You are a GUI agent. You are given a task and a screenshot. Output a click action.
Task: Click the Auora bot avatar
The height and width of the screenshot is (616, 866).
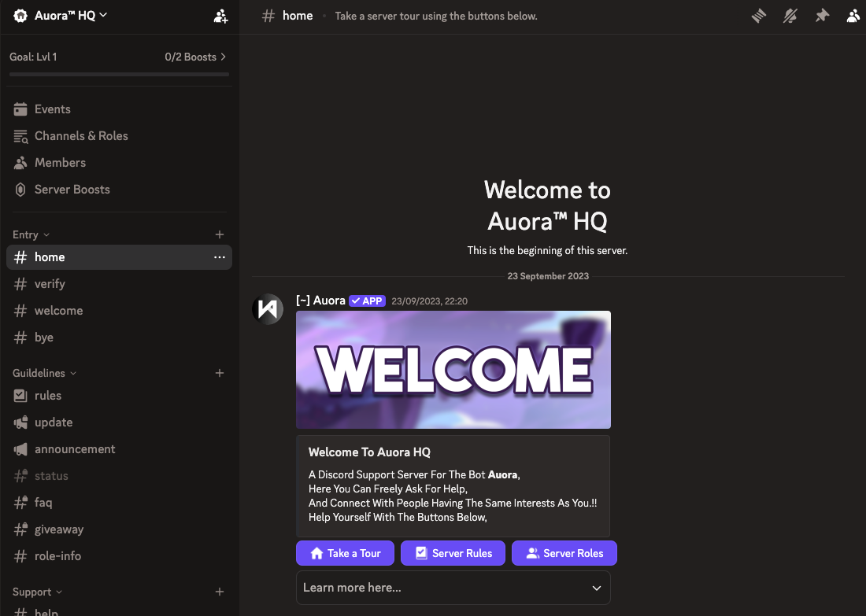(x=268, y=308)
